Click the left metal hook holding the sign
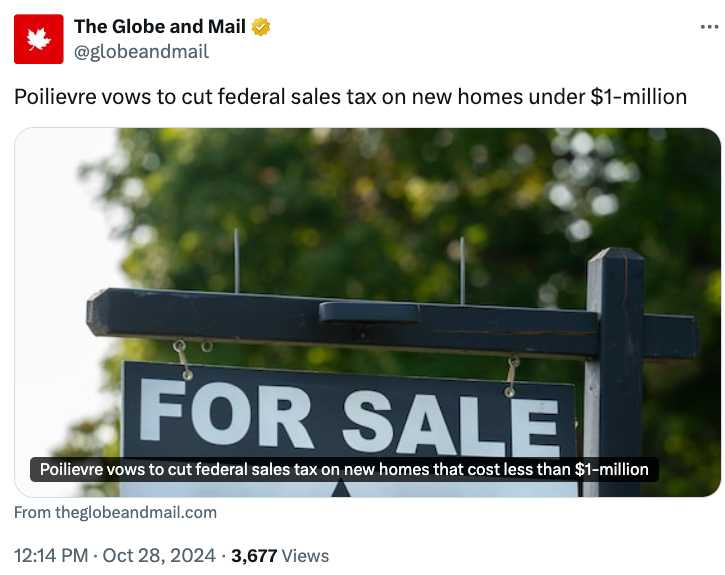This screenshot has width=725, height=575. tap(182, 358)
